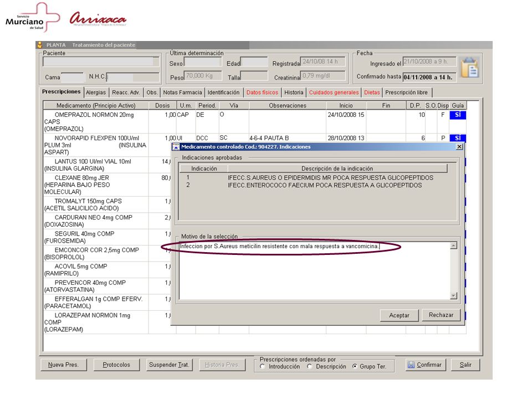Image resolution: width=532 pixels, height=399 pixels.
Task: Click the Confirmar button's floppy disk icon
Action: [x=411, y=365]
